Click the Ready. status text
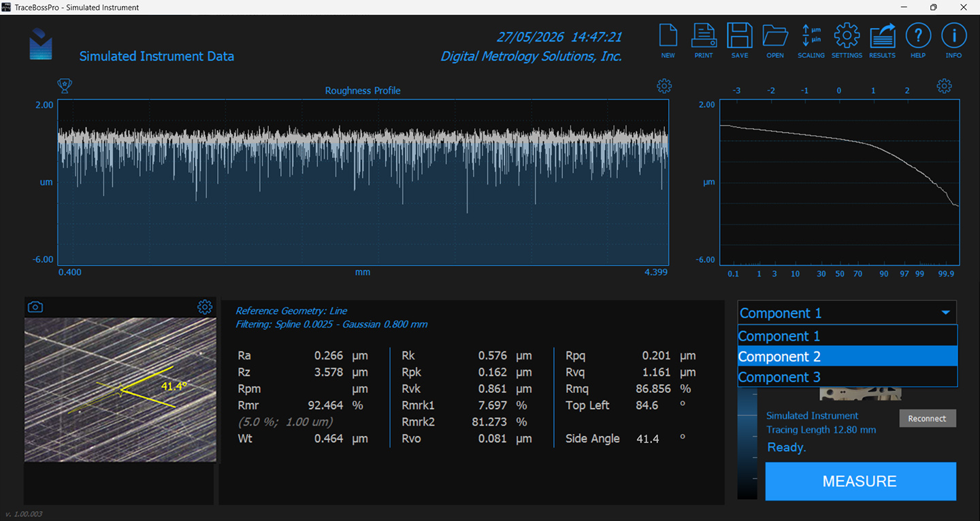The image size is (980, 521). (x=787, y=447)
